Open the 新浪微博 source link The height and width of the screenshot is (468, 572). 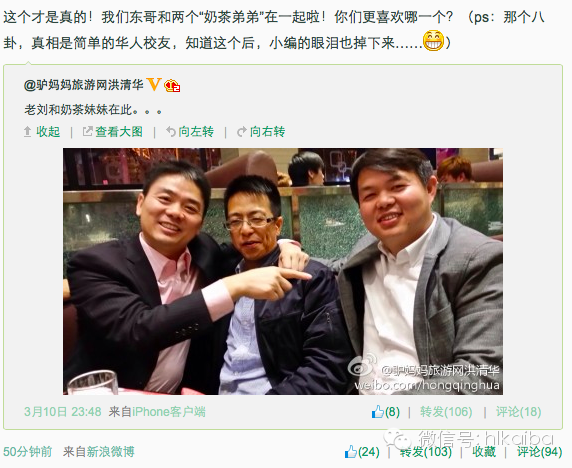click(x=111, y=452)
